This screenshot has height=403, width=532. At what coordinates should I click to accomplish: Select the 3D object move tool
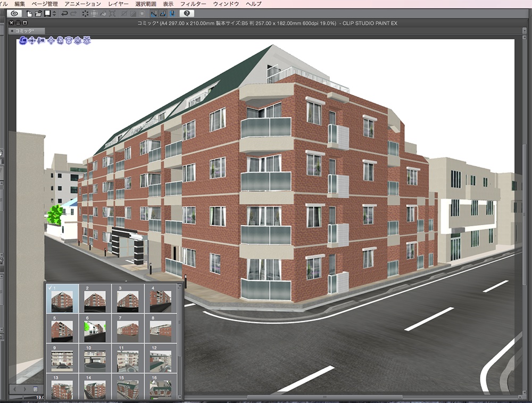51,40
